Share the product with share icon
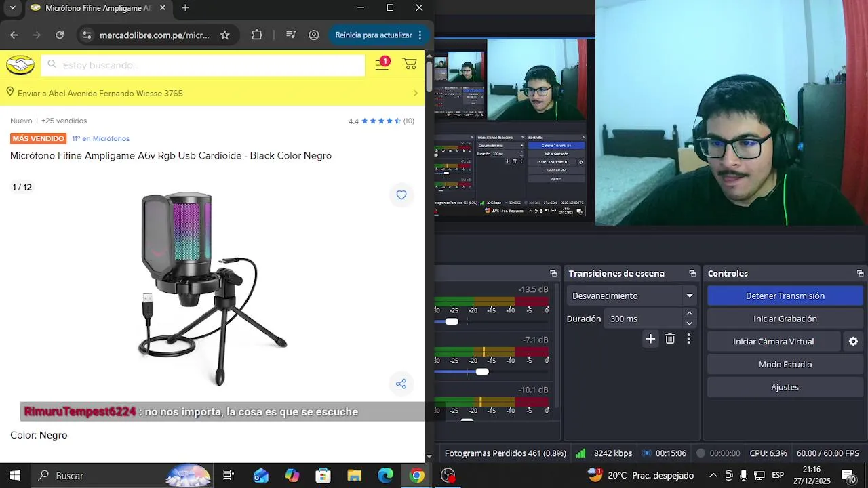This screenshot has width=868, height=488. pos(401,384)
